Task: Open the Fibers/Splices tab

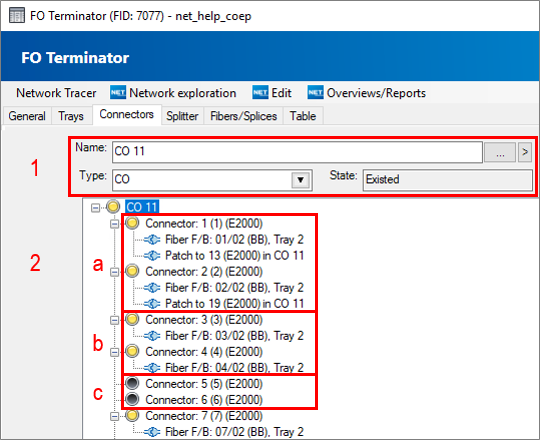Action: tap(243, 116)
